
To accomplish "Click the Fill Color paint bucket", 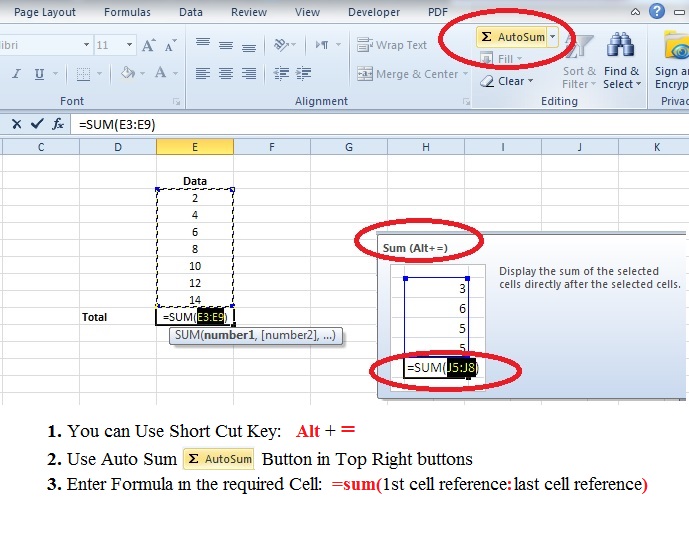I will pos(128,73).
